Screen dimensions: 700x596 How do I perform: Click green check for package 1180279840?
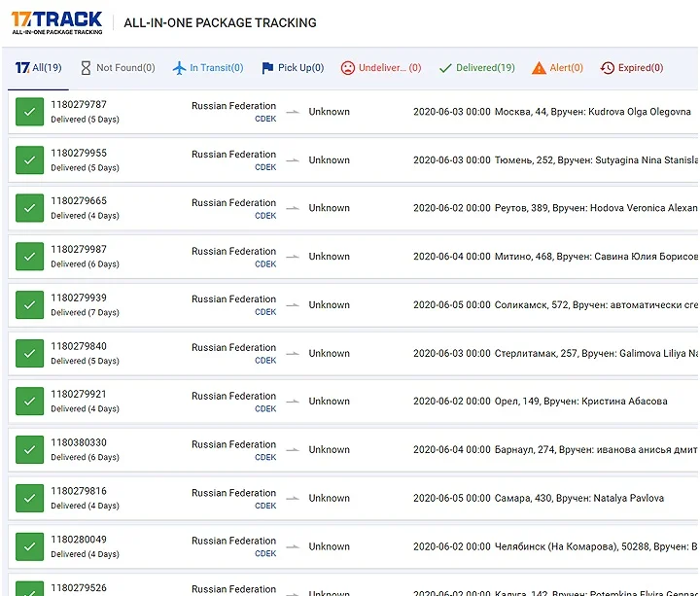pos(29,353)
